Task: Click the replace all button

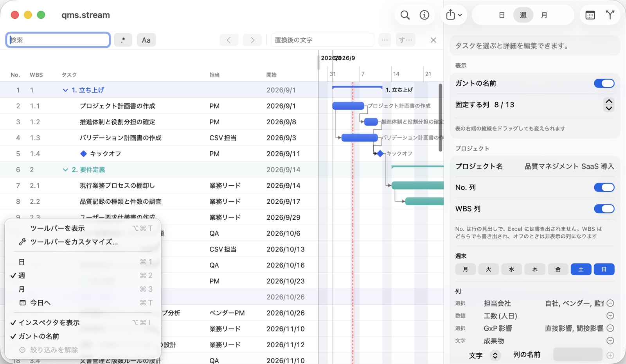Action: pyautogui.click(x=405, y=40)
